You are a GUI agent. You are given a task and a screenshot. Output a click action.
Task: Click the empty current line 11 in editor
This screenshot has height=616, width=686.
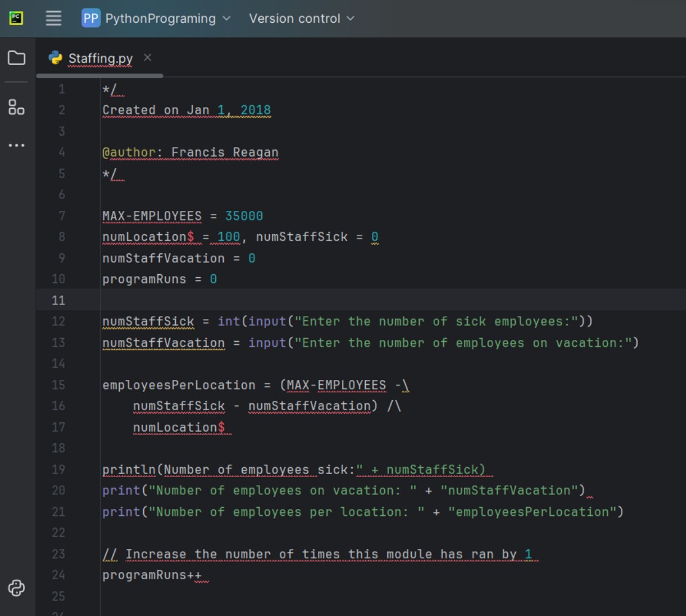pos(393,300)
